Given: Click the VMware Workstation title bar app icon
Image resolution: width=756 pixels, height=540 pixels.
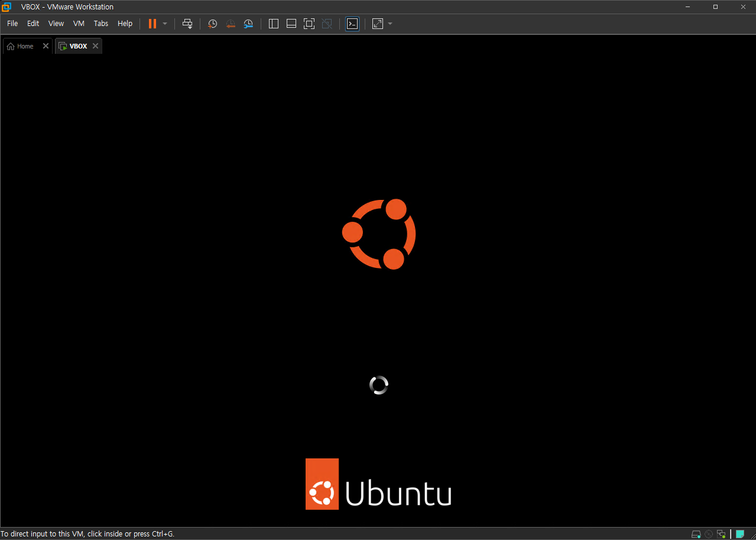Looking at the screenshot, I should tap(7, 7).
